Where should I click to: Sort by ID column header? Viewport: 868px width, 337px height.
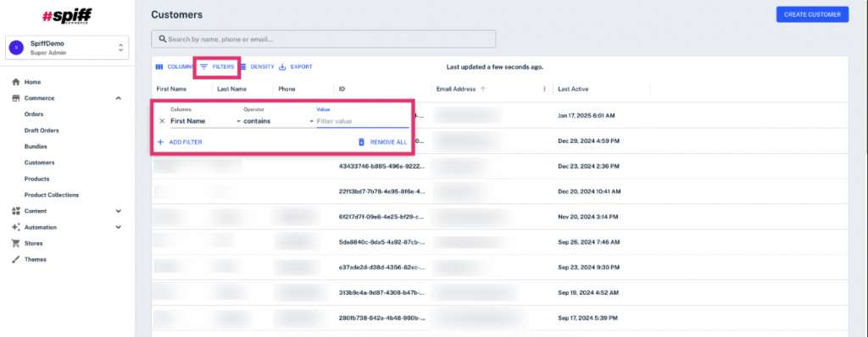tap(342, 89)
